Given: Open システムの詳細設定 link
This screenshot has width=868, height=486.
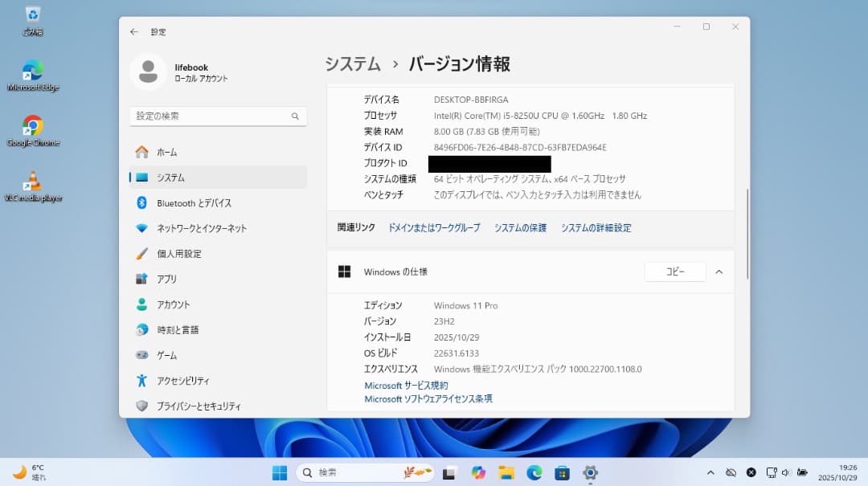Looking at the screenshot, I should 596,228.
